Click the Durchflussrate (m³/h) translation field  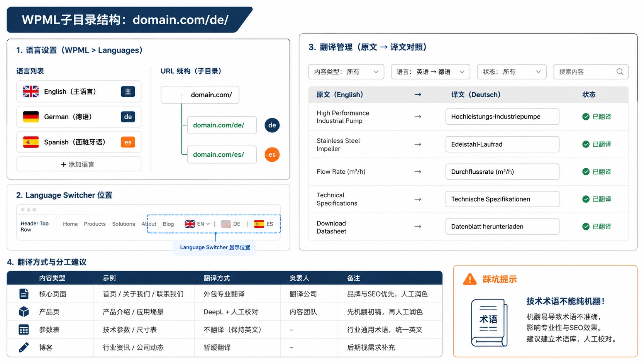click(x=502, y=172)
